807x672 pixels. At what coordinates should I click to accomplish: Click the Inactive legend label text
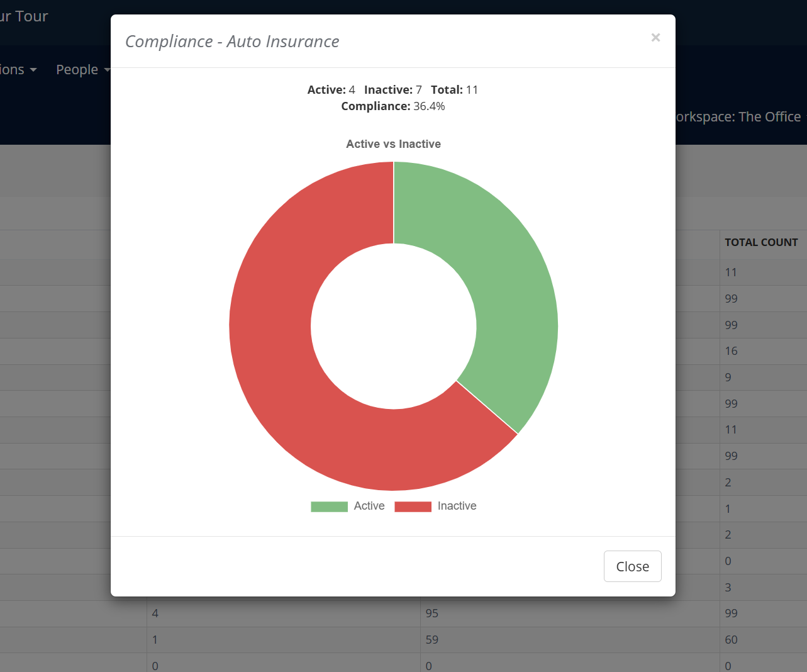pos(457,506)
